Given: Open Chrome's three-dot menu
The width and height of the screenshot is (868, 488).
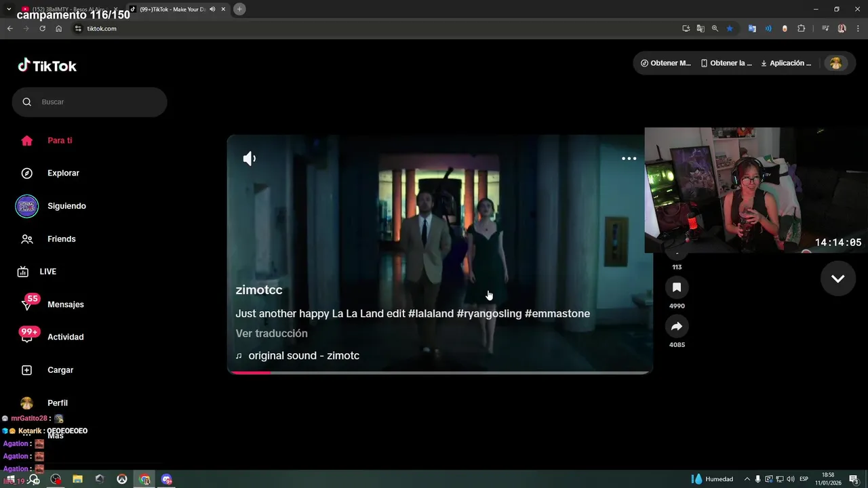Looking at the screenshot, I should [858, 28].
